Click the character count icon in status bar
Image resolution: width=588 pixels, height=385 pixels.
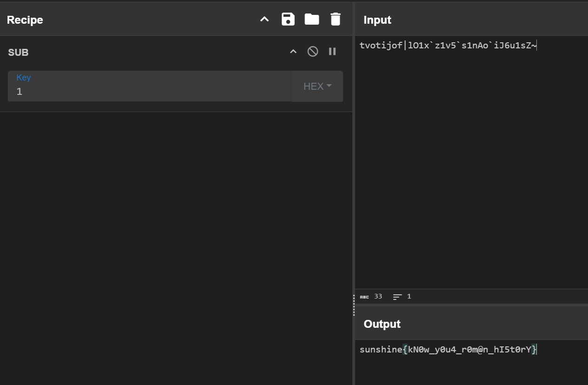(364, 297)
